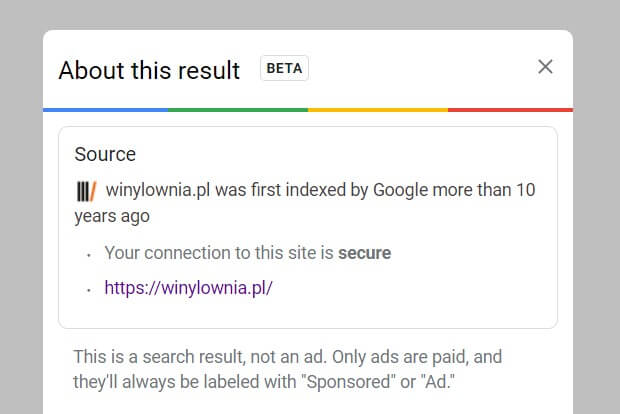Click the winylownia.pl domain name text
620x414 pixels.
(x=158, y=190)
